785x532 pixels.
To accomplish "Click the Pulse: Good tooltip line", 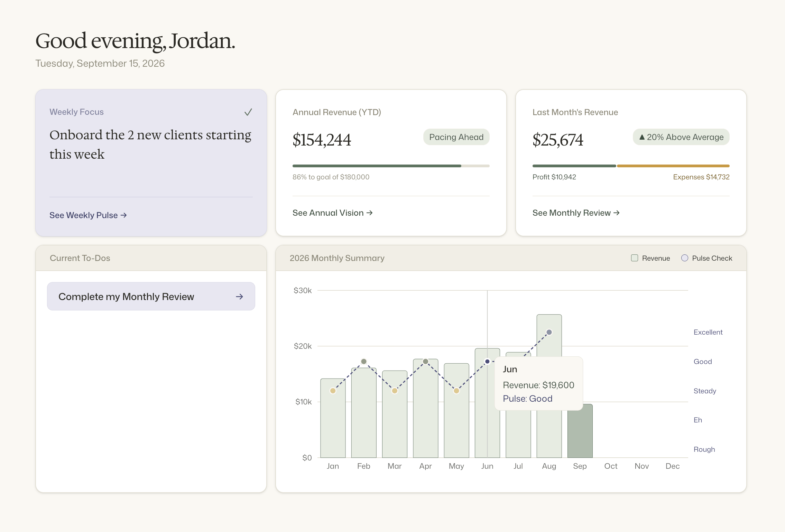I will click(x=528, y=399).
